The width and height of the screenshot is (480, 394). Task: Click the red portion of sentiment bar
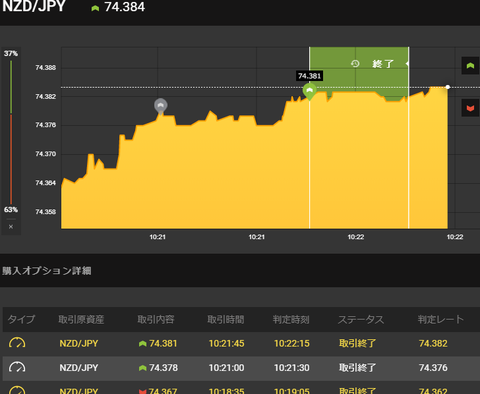point(11,159)
